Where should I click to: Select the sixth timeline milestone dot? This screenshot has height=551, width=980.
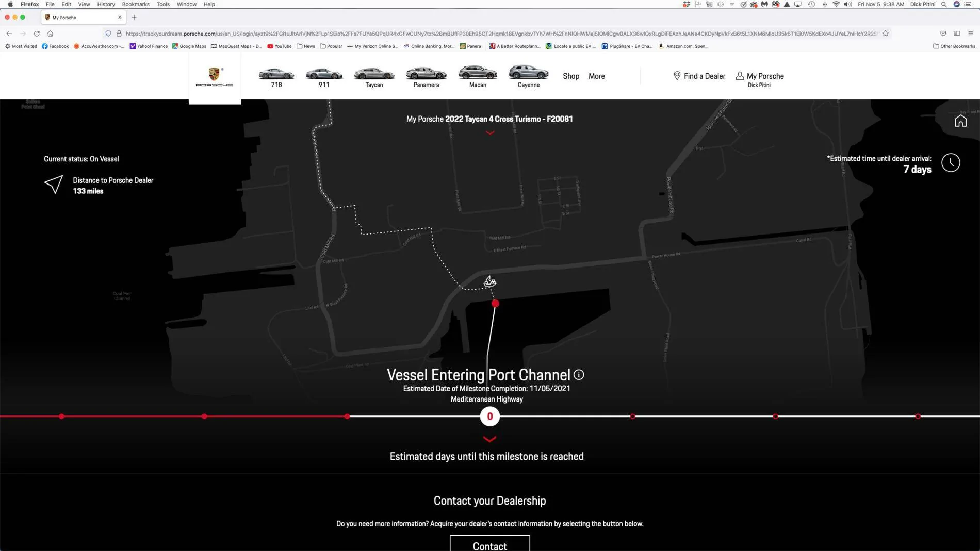(x=775, y=416)
